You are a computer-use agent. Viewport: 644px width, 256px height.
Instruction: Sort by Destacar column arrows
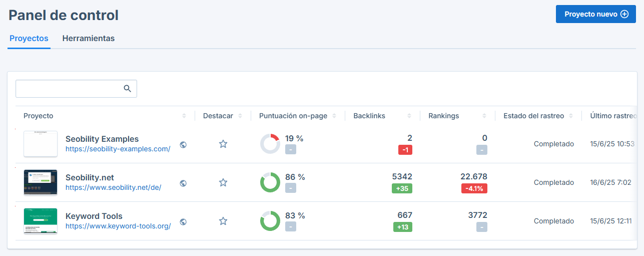pyautogui.click(x=240, y=116)
